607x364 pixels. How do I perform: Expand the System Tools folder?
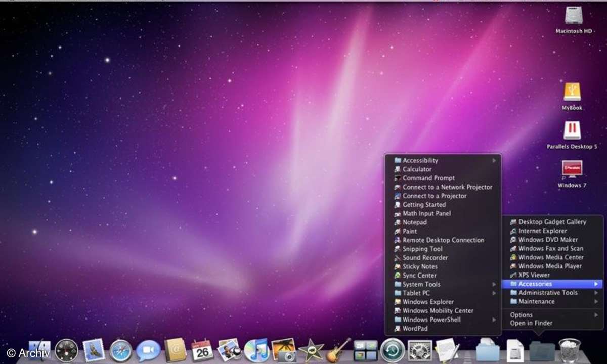(x=421, y=284)
